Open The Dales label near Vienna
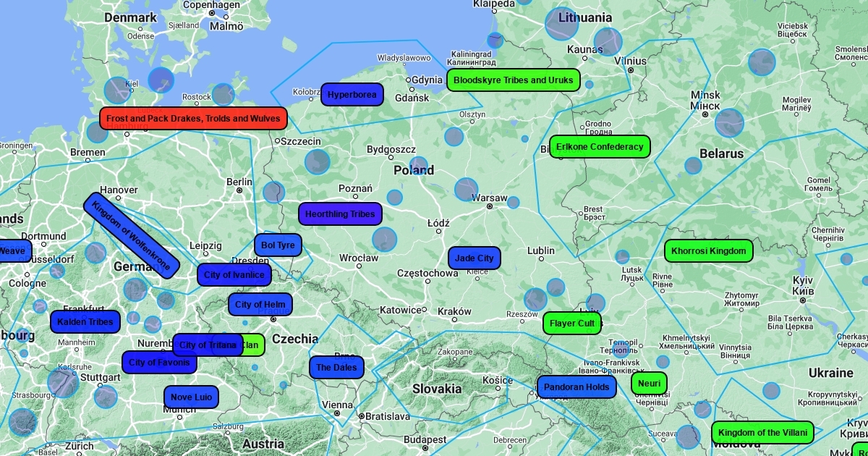The image size is (868, 456). [336, 368]
